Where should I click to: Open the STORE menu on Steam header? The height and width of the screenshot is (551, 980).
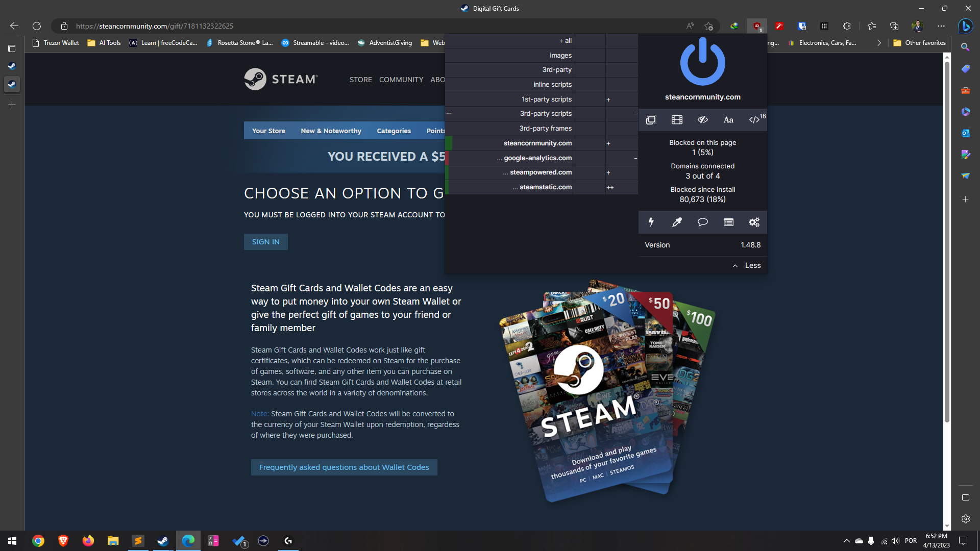click(360, 80)
